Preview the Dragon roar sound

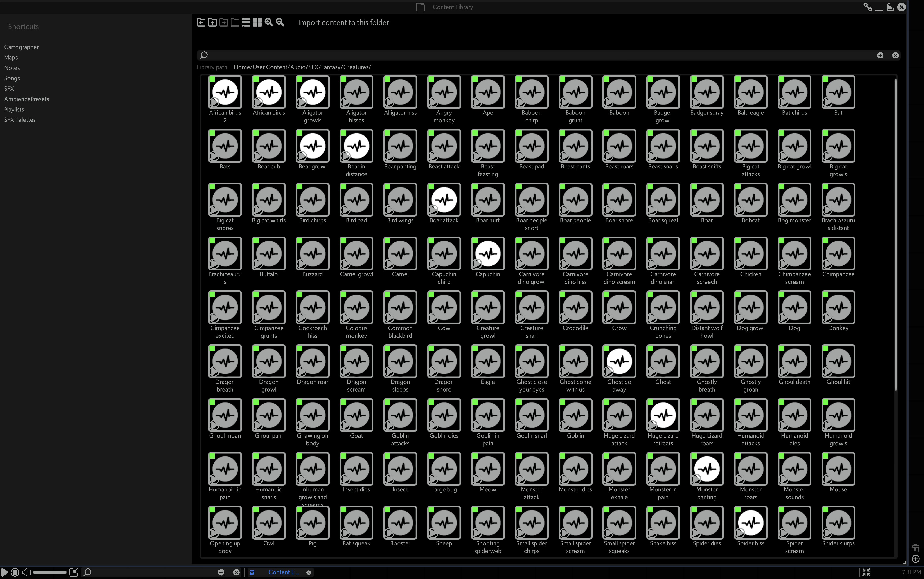coord(302,372)
